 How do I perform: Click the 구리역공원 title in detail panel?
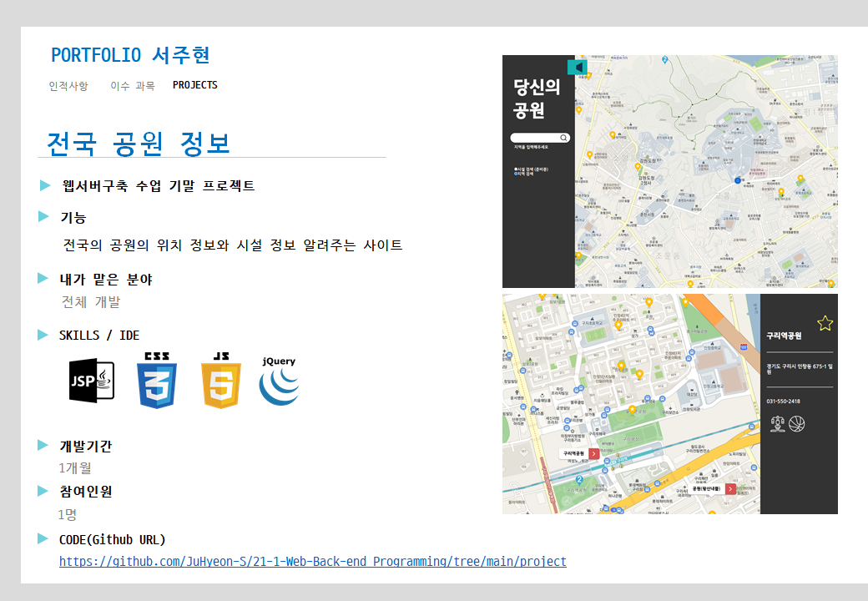[784, 336]
